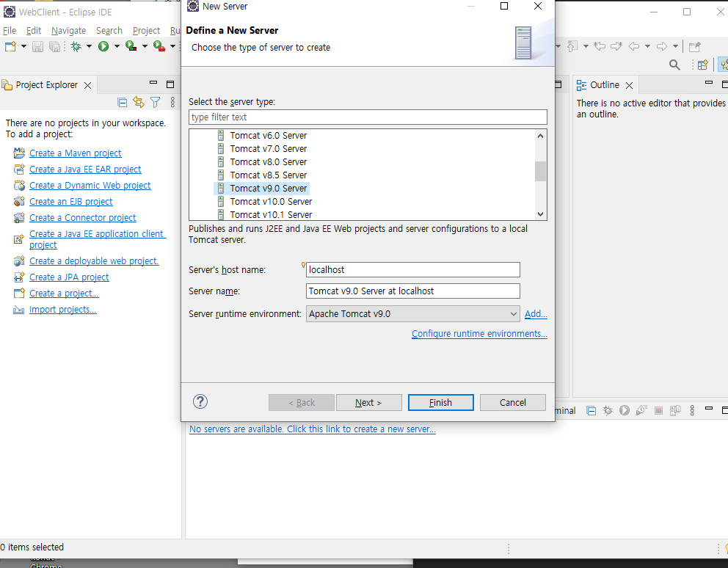This screenshot has height=568, width=728.
Task: Click Create a Dynamic Web project link
Action: pos(90,186)
